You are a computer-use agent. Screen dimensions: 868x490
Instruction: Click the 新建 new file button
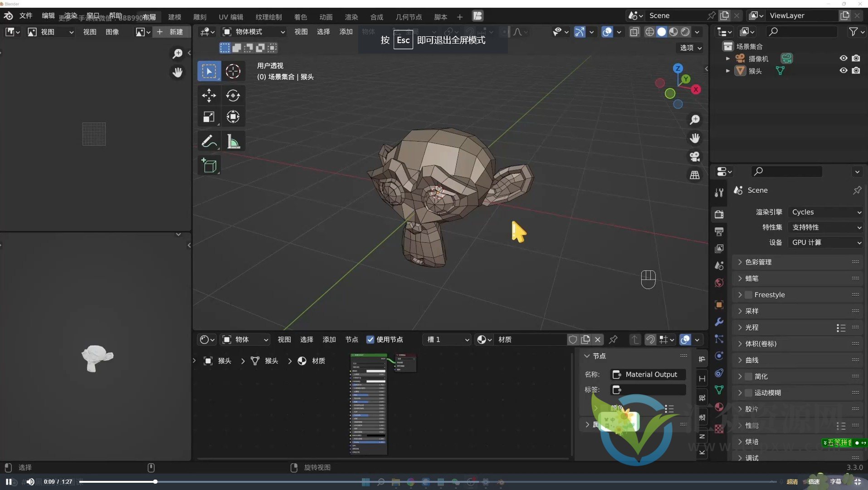coord(171,32)
